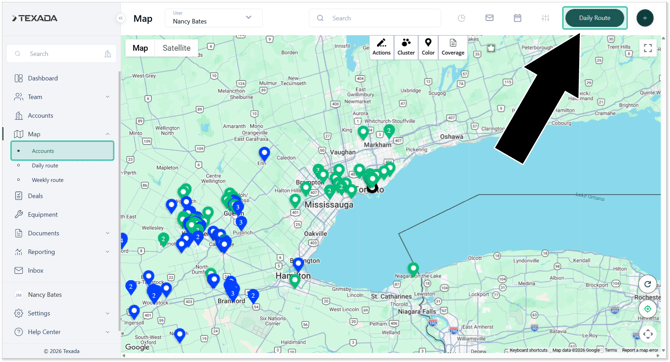Click the Daily Route button

click(594, 18)
